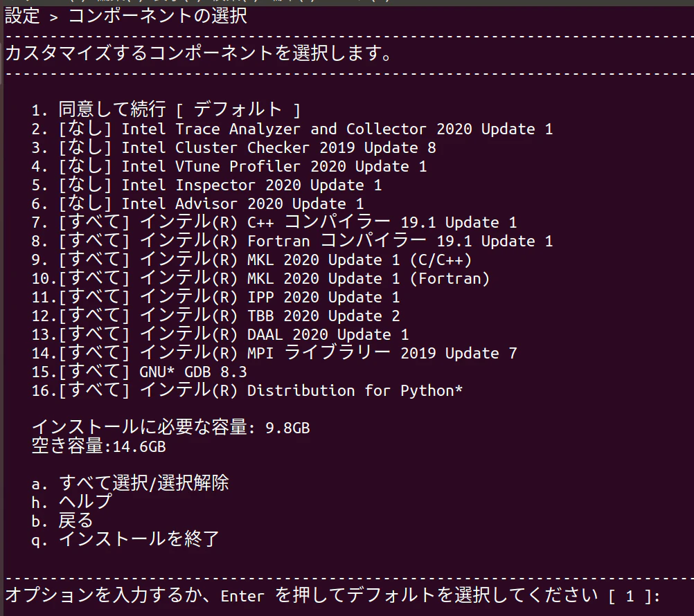Image resolution: width=694 pixels, height=616 pixels.
Task: Click option a "すべて選択/選択解除"
Action: coord(130,483)
